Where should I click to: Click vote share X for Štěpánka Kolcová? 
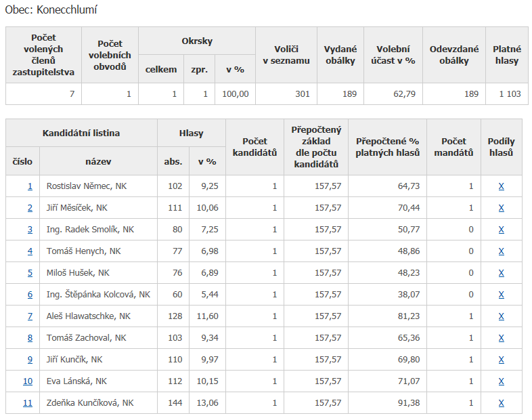click(501, 295)
